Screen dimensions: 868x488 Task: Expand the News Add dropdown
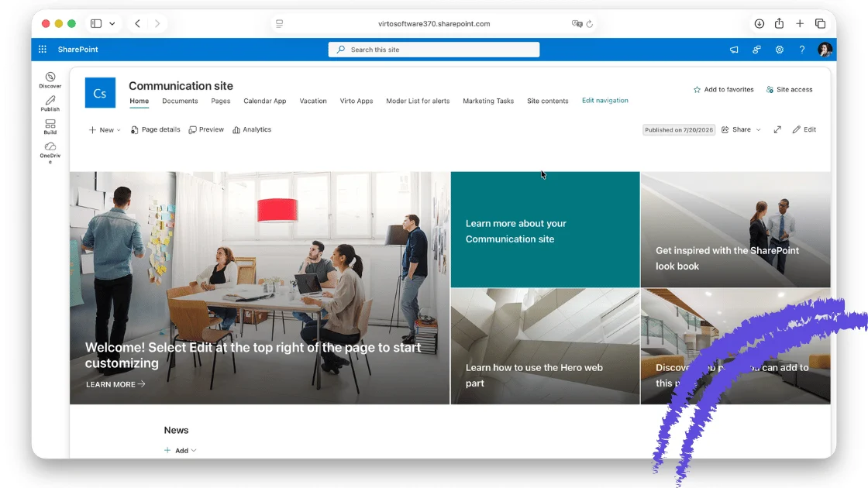(181, 450)
